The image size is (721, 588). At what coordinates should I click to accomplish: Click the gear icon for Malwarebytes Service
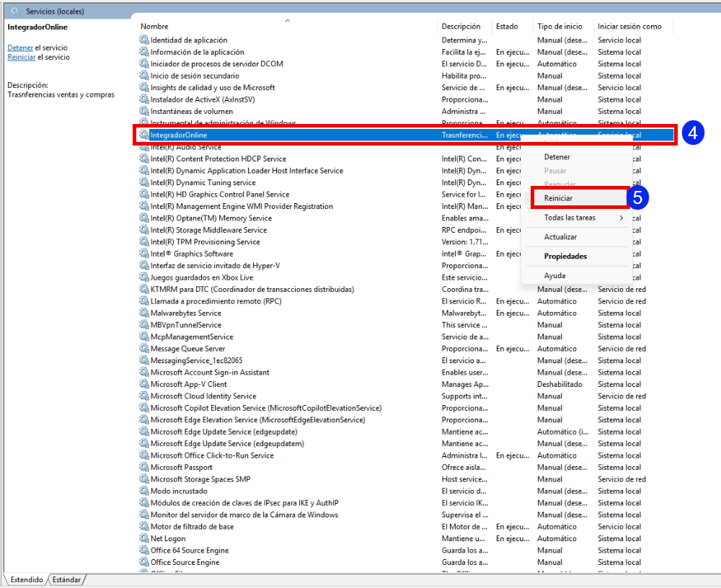(x=144, y=313)
